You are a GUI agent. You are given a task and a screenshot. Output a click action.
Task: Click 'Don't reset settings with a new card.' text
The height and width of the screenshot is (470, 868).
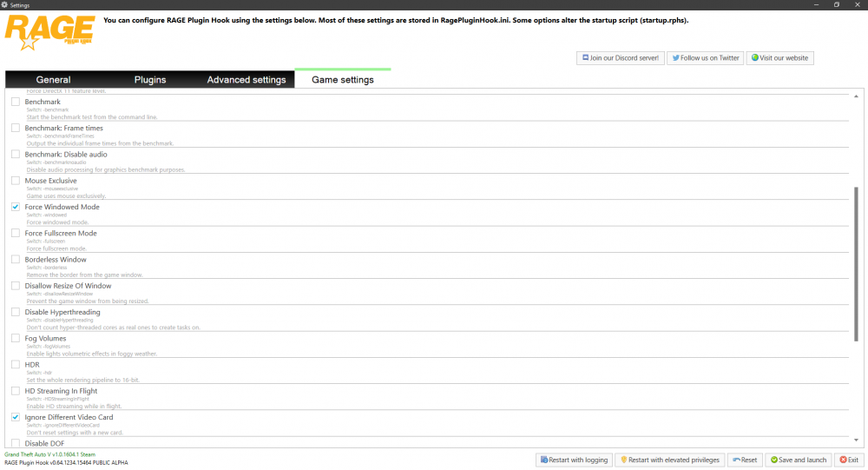coord(75,433)
